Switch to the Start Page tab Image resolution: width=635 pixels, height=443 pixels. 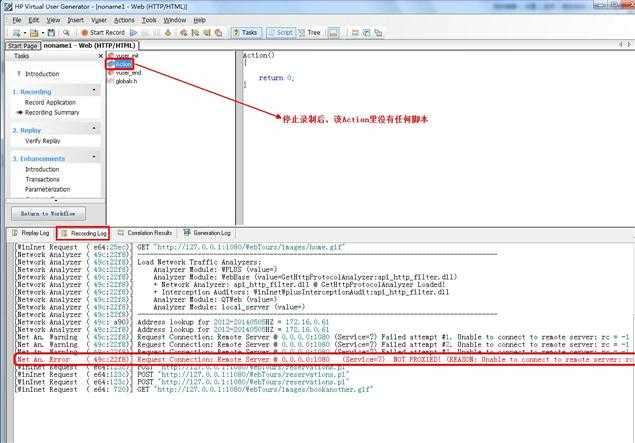coord(23,46)
